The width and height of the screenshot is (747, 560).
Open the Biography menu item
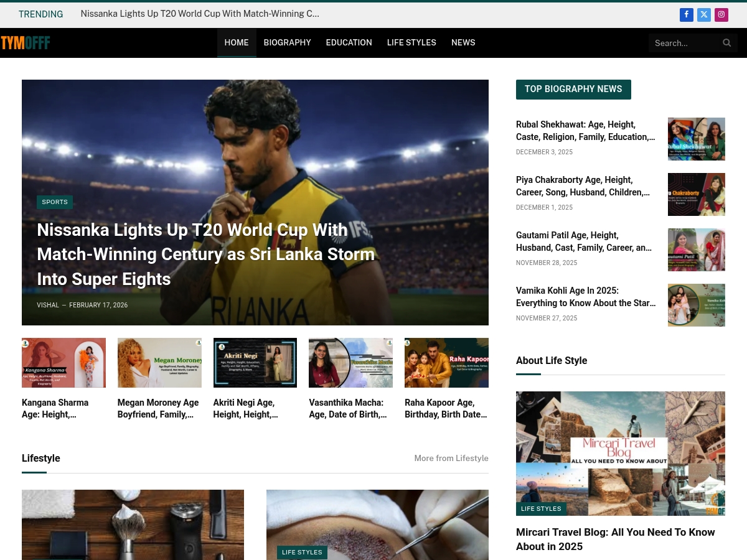click(x=287, y=43)
